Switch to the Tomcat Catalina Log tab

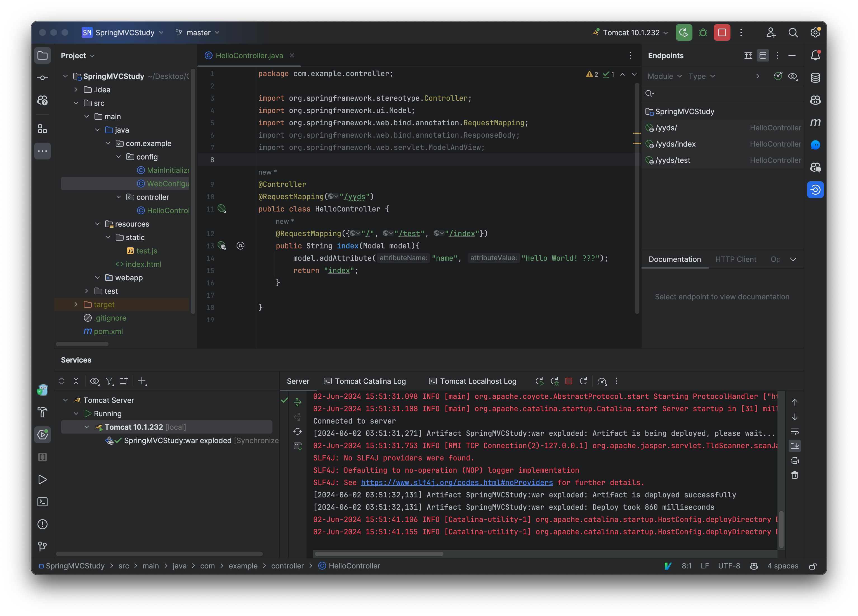[x=365, y=381]
